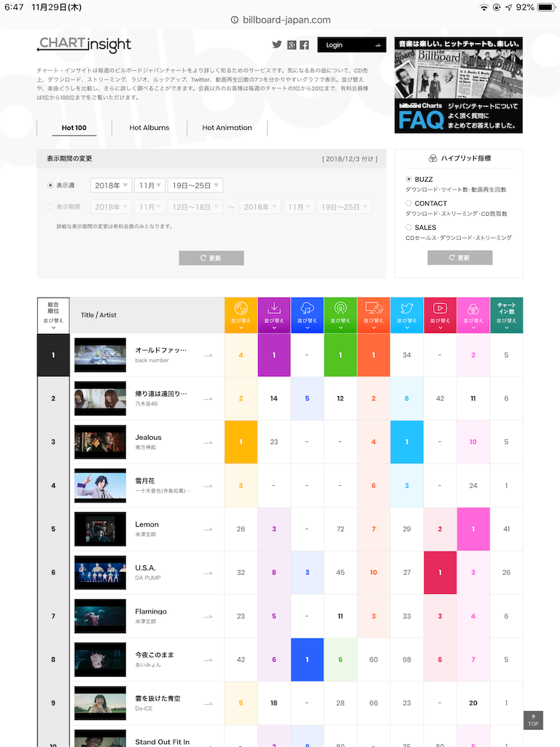Tap the battery indicator in status bar
This screenshot has width=560, height=747.
(546, 7)
